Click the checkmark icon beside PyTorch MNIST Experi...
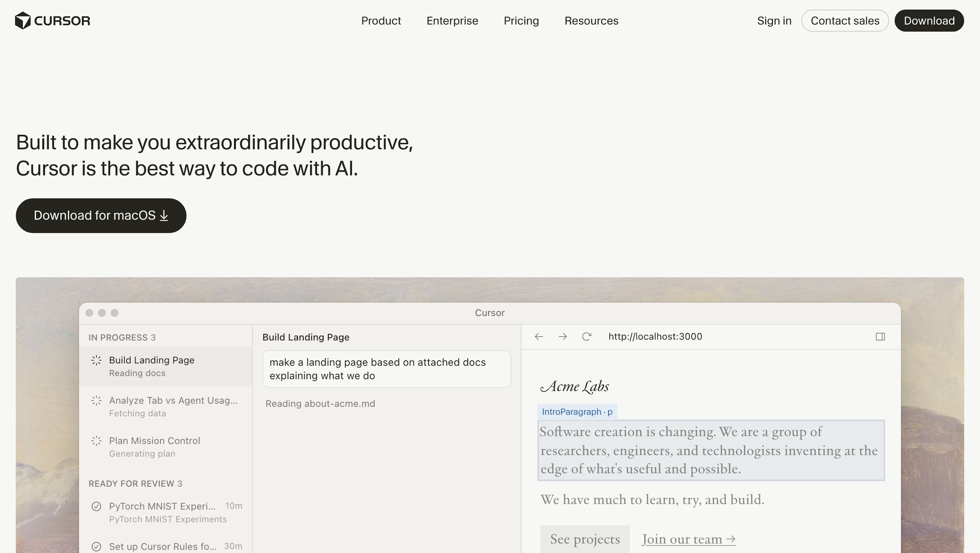This screenshot has height=553, width=980. tap(96, 506)
